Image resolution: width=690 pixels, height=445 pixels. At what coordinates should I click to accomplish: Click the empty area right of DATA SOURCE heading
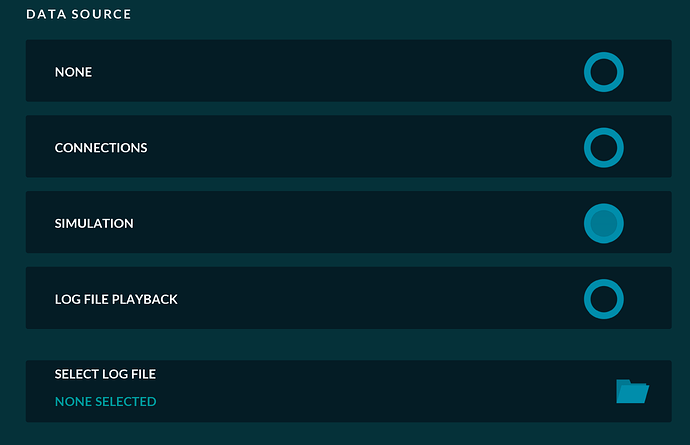click(400, 15)
